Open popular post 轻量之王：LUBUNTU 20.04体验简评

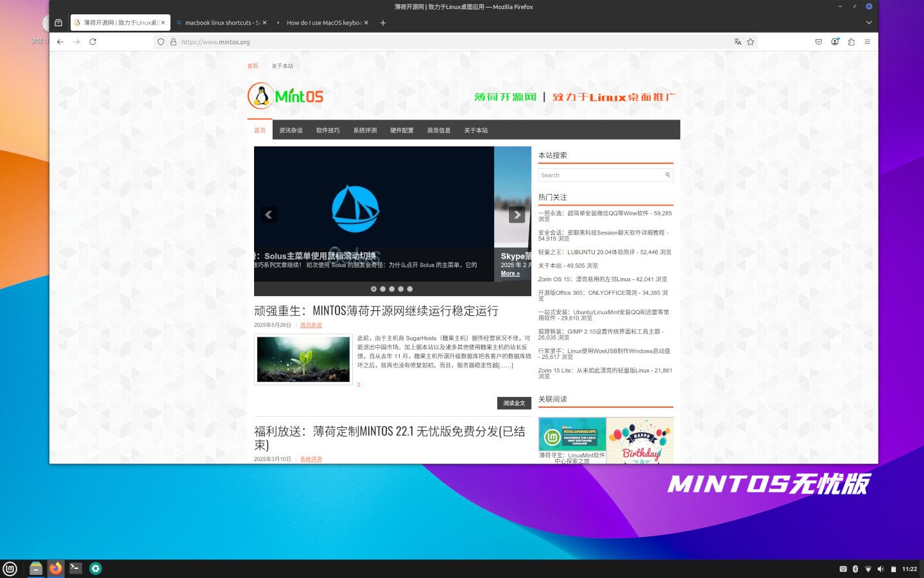pos(604,252)
